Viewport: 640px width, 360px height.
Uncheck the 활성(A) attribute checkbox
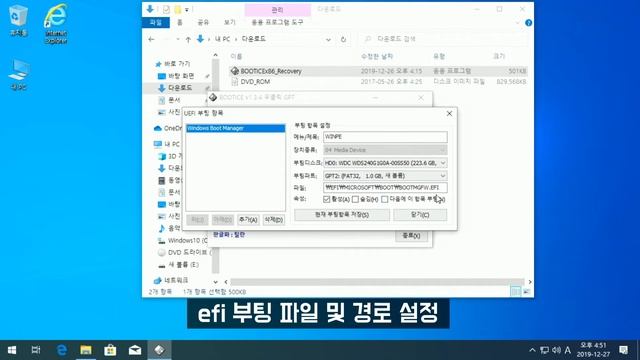327,199
